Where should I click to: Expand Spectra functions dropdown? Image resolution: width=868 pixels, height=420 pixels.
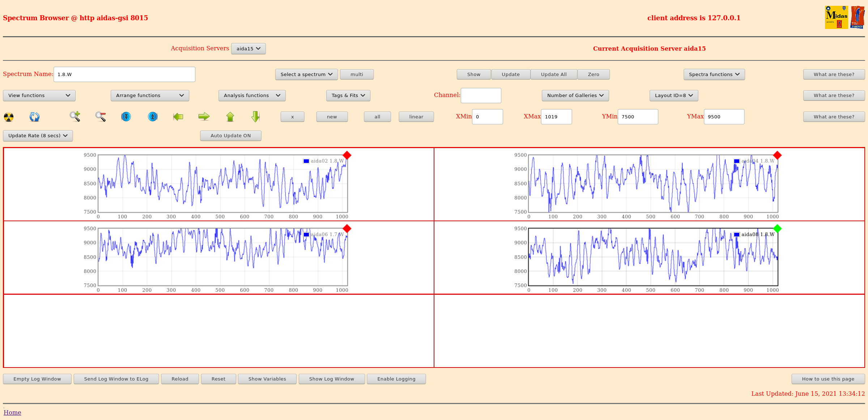click(x=714, y=74)
